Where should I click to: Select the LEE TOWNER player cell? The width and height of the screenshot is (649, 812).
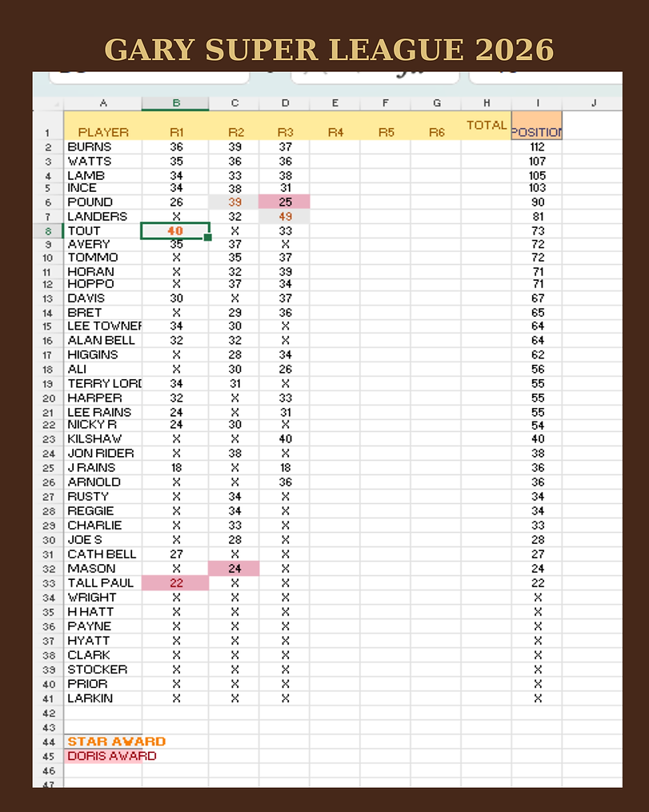click(x=103, y=326)
